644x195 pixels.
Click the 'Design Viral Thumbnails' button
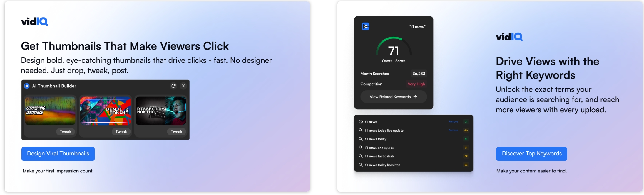click(58, 154)
